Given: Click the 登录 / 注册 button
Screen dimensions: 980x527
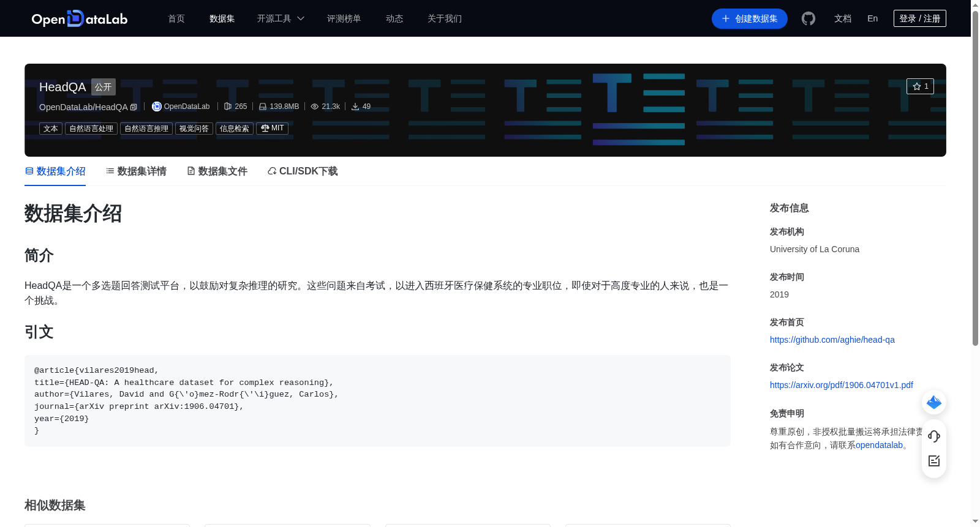Looking at the screenshot, I should (x=920, y=18).
